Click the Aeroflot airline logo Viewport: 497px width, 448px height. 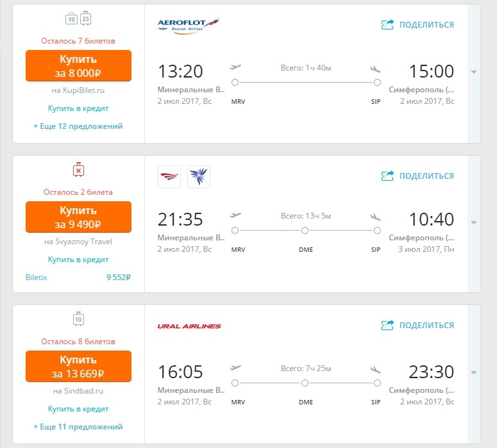[189, 26]
